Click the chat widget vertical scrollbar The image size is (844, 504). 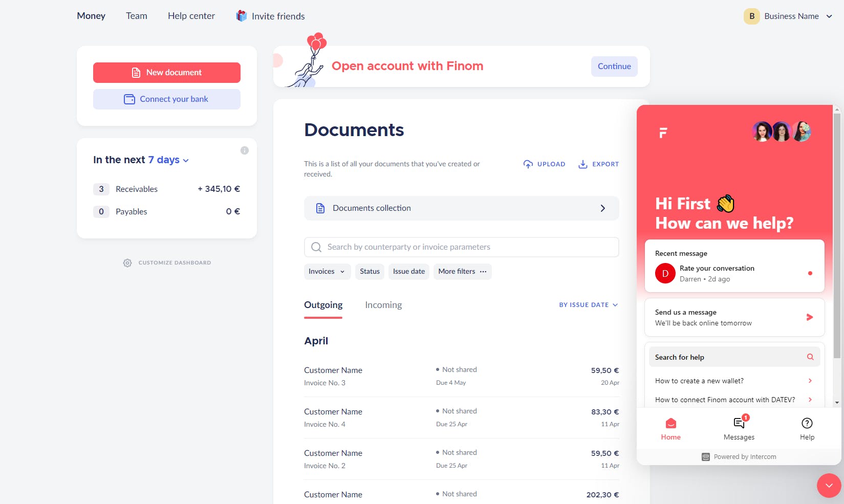[x=837, y=235]
